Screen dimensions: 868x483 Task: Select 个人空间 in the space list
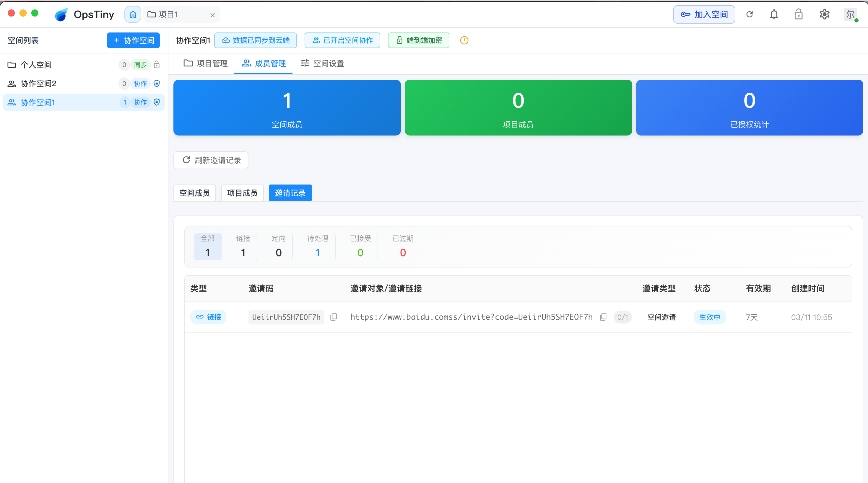[84, 65]
